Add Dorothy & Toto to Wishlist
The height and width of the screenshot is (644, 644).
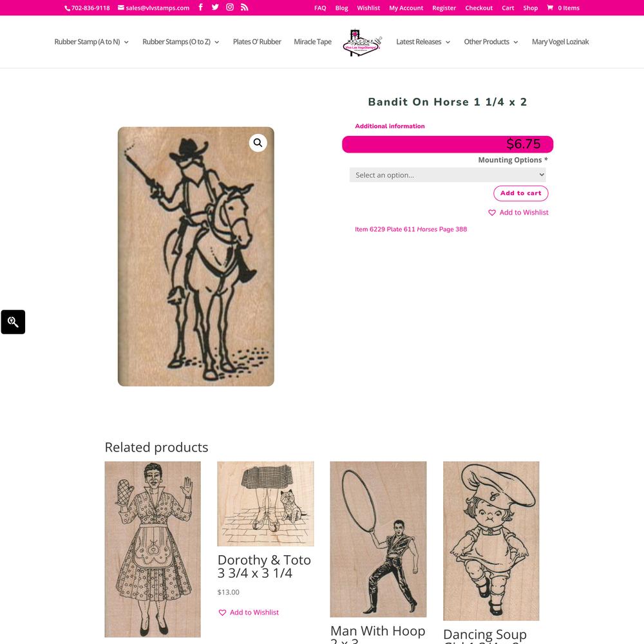pos(249,612)
